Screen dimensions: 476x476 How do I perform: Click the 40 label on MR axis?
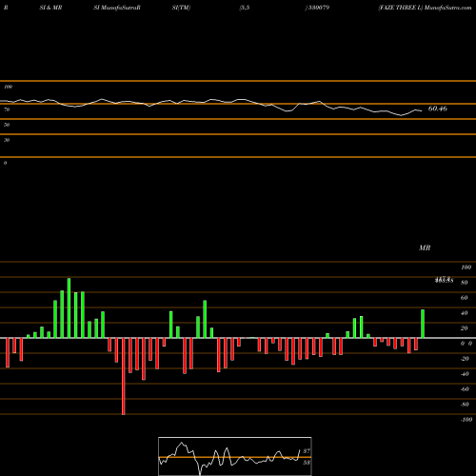(x=465, y=313)
